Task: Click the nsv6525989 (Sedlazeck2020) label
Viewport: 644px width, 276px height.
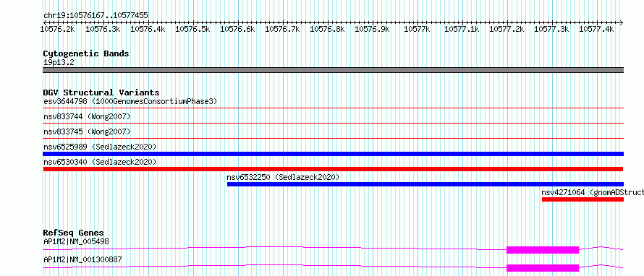Action: pos(100,147)
